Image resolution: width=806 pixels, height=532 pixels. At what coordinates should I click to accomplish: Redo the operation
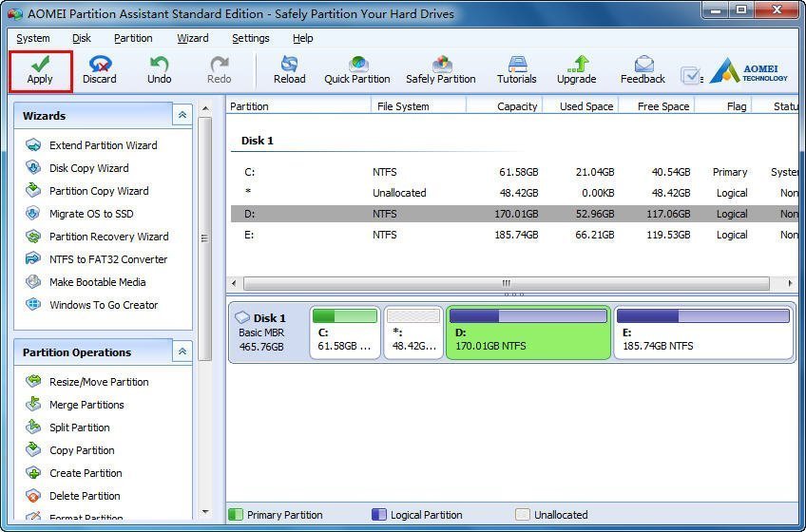[x=219, y=71]
